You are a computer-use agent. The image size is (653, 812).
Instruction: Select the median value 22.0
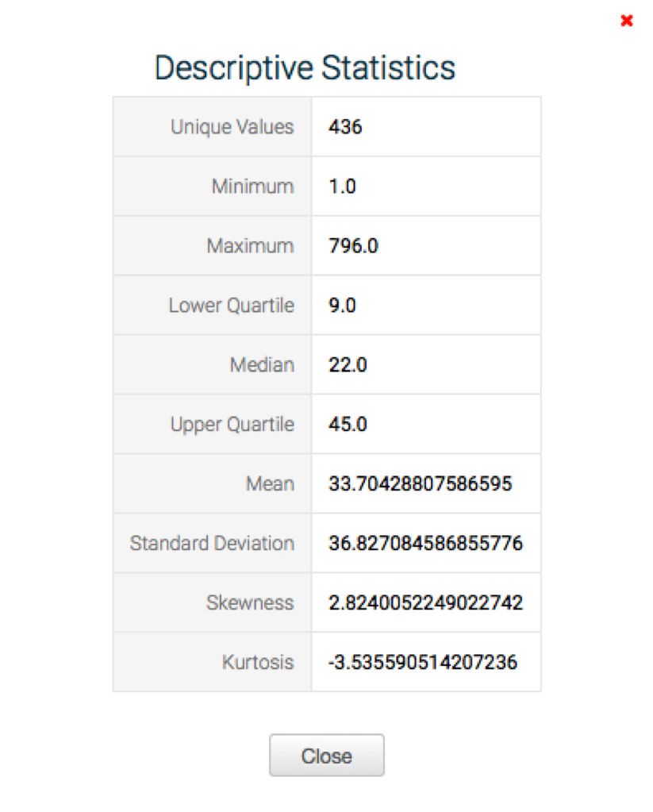348,364
